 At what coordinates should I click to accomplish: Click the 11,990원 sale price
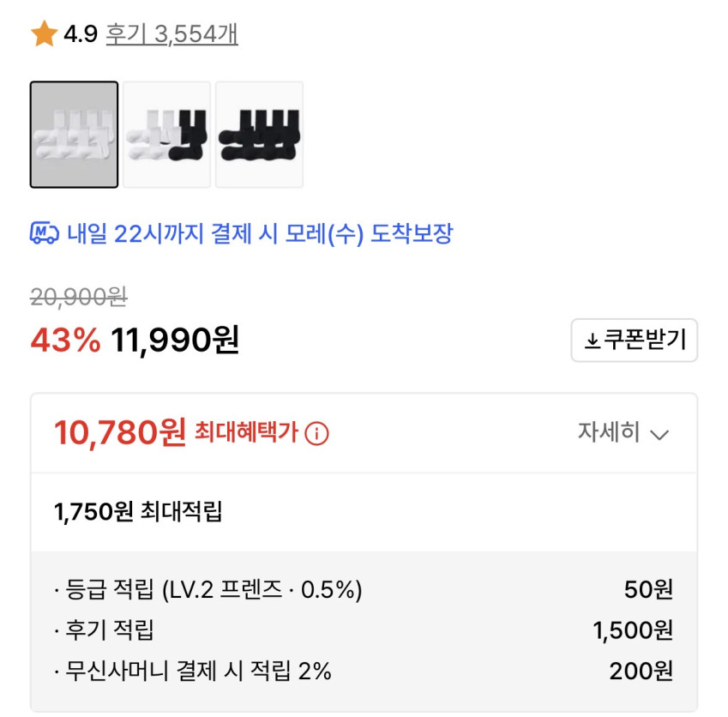[175, 340]
